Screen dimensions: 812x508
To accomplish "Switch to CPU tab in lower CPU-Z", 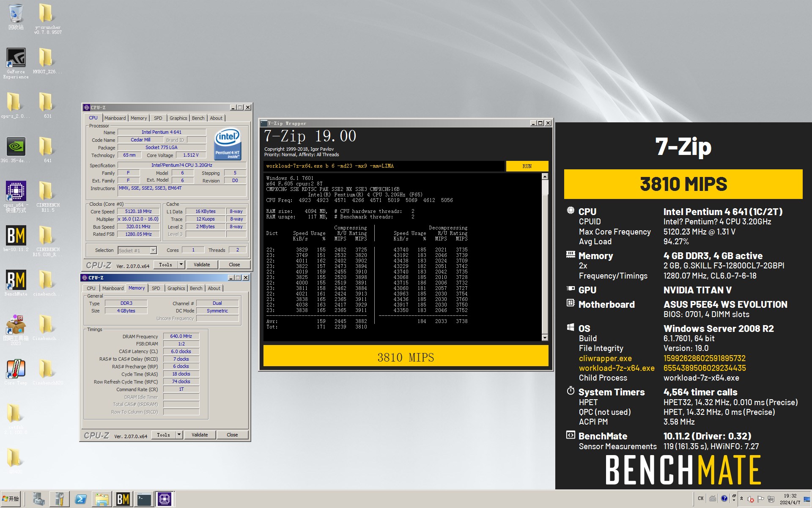I will click(x=91, y=288).
